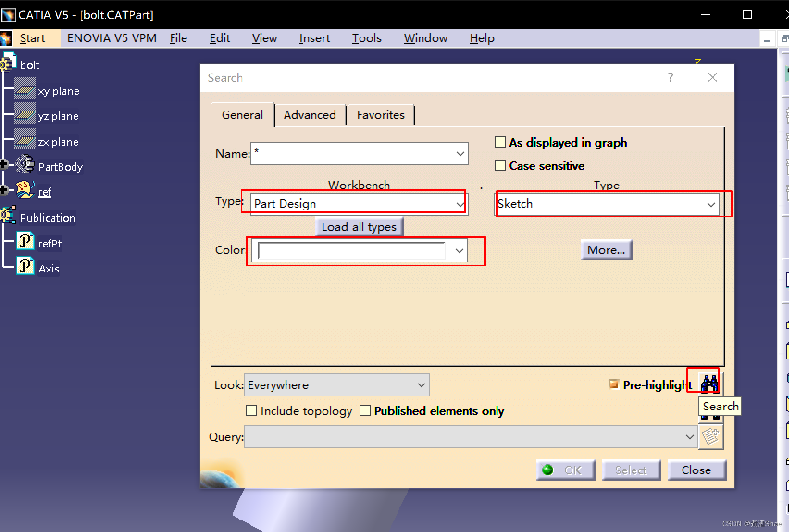Click the Select button
Screen dimensions: 789x532
631,470
